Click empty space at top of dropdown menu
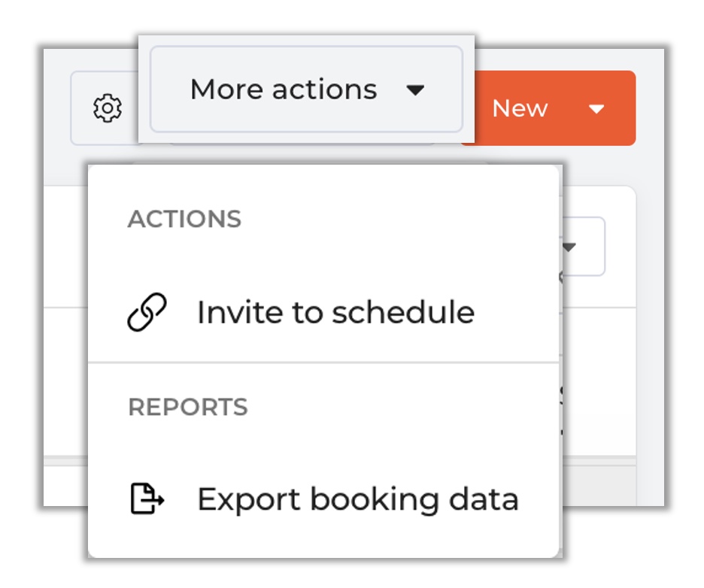The image size is (704, 588). [323, 184]
